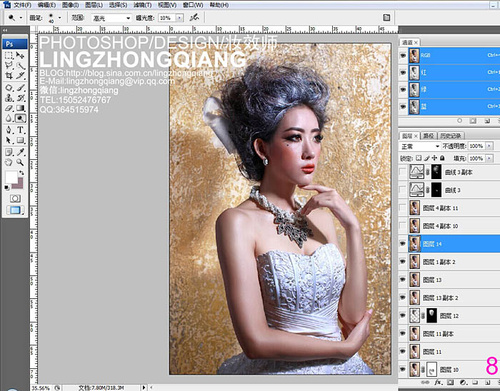Image resolution: width=500 pixels, height=391 pixels.
Task: Open the 范围 range dropdown
Action: 111,18
